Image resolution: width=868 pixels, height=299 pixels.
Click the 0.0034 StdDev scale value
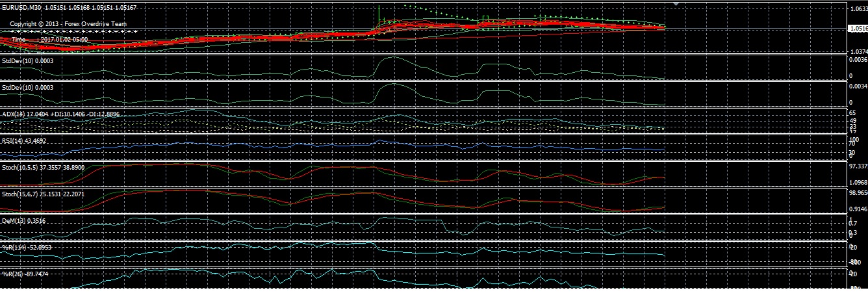pos(858,86)
